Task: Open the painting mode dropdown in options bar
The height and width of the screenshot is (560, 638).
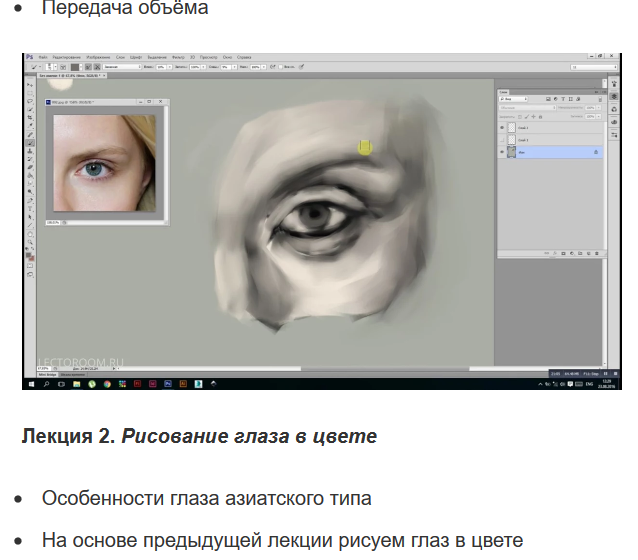Action: [122, 67]
